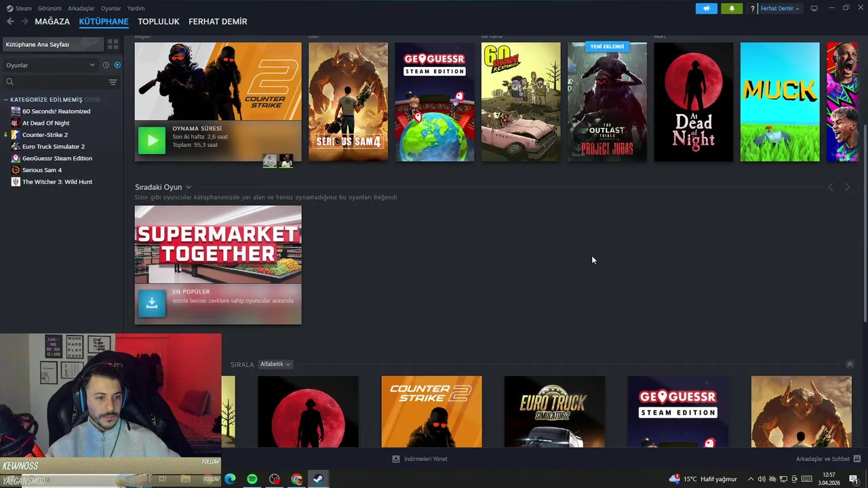The image size is (868, 488).
Task: Open Windows notification center icon
Action: (x=854, y=479)
